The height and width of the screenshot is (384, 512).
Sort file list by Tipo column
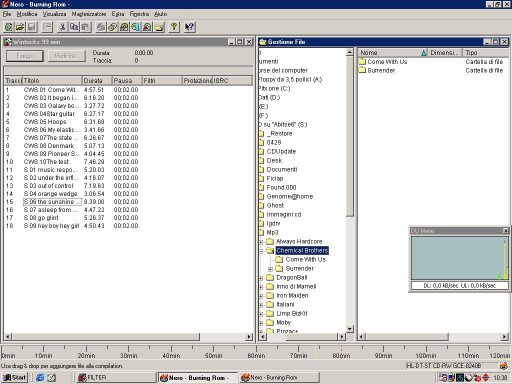click(x=487, y=53)
